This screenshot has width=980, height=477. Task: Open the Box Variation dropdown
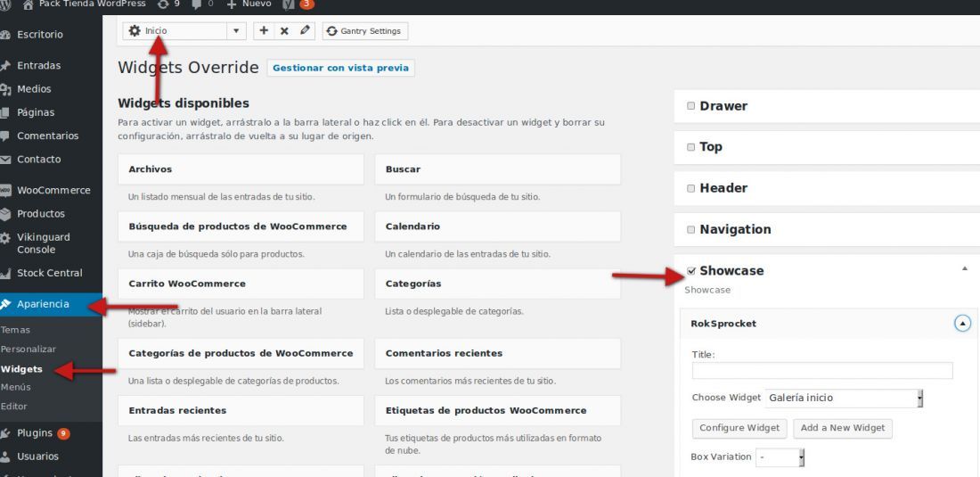(780, 457)
